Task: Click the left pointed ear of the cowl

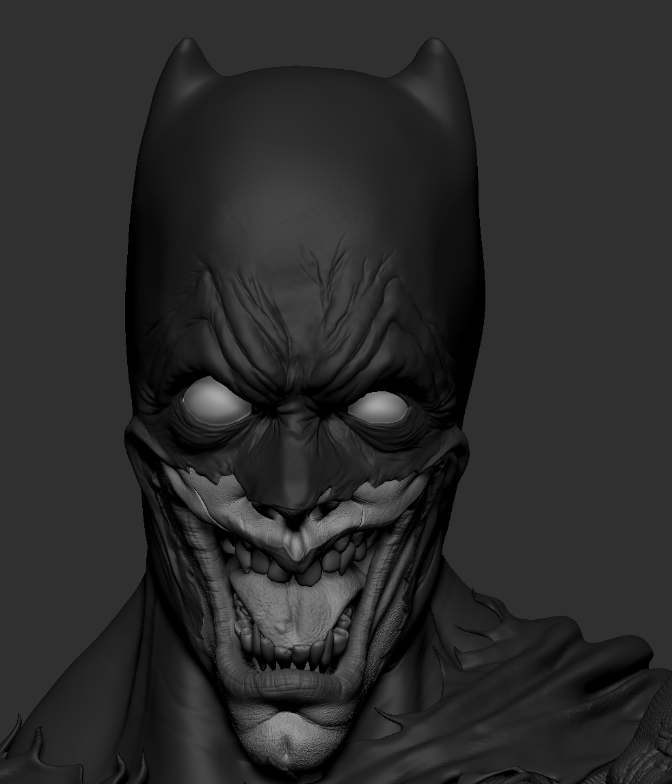Action: coord(187,70)
